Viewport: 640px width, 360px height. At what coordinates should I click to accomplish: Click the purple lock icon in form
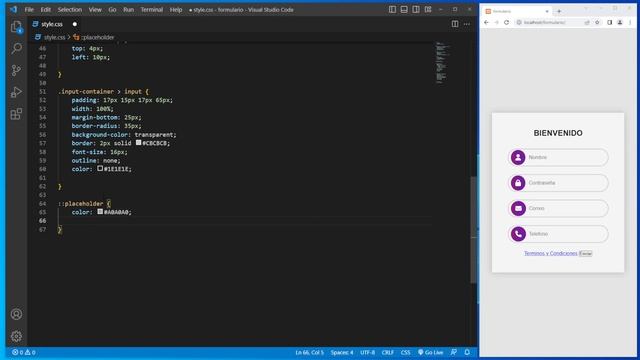[x=518, y=183]
